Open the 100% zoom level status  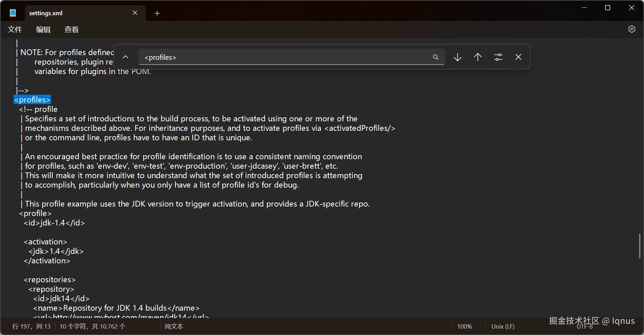pos(465,327)
